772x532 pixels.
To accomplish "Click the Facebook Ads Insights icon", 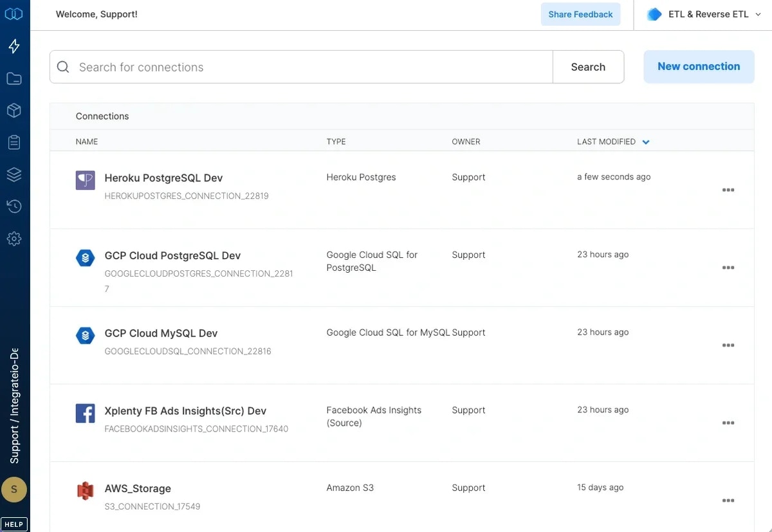I will 85,413.
